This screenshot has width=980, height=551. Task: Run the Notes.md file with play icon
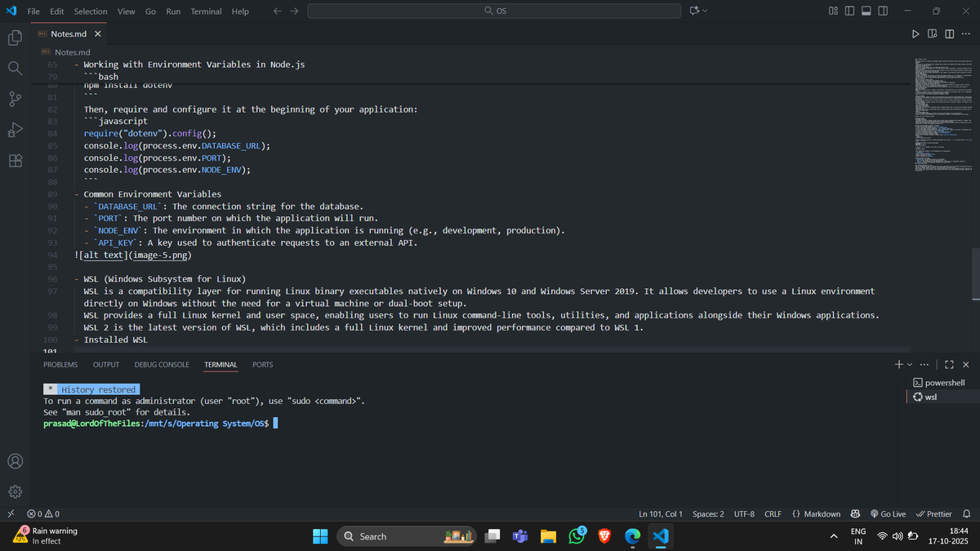click(x=915, y=34)
